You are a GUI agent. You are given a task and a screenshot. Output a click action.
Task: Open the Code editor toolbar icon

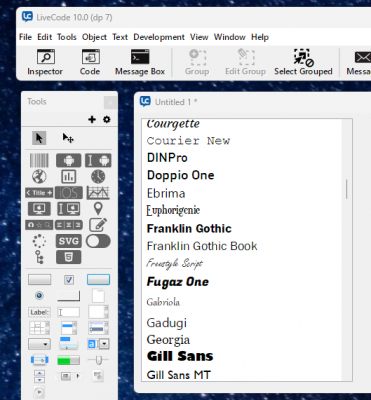point(90,62)
